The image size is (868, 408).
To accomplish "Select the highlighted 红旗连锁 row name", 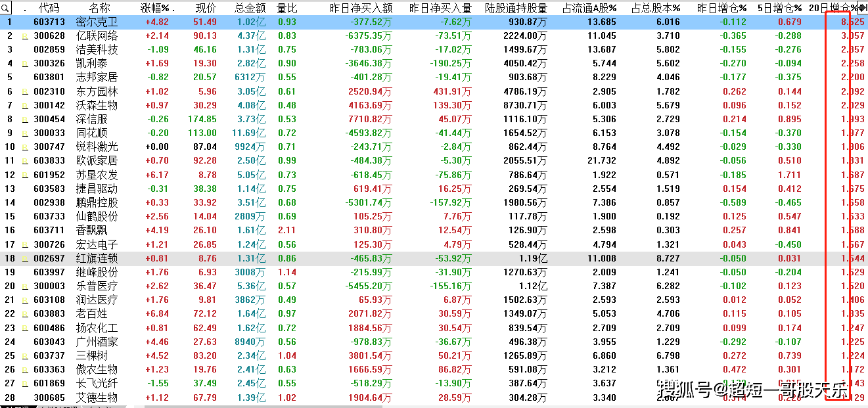I will (x=97, y=259).
